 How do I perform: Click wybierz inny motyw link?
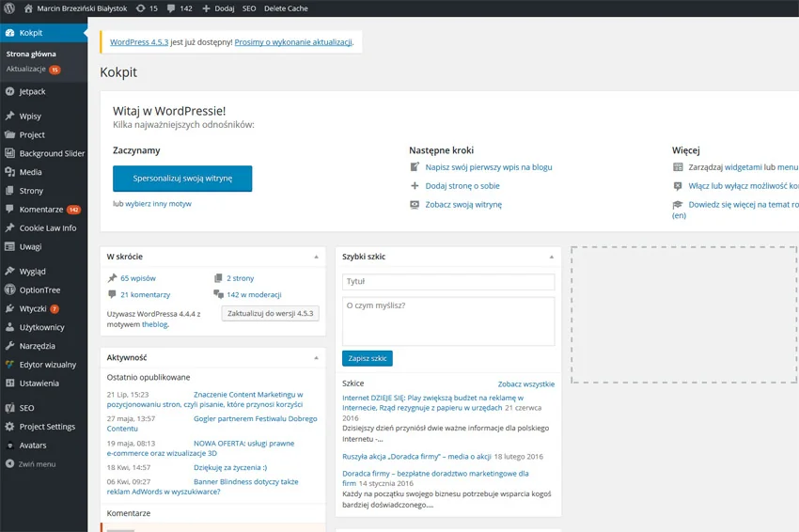(159, 204)
